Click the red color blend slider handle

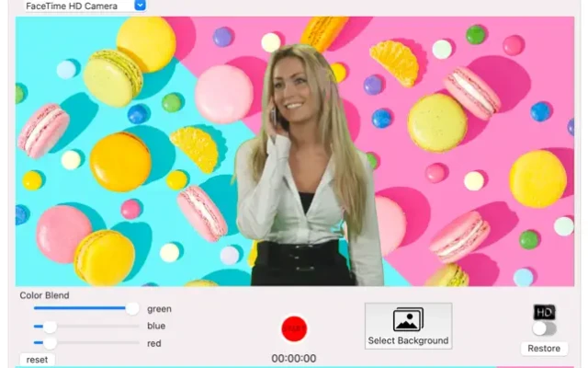pyautogui.click(x=51, y=342)
